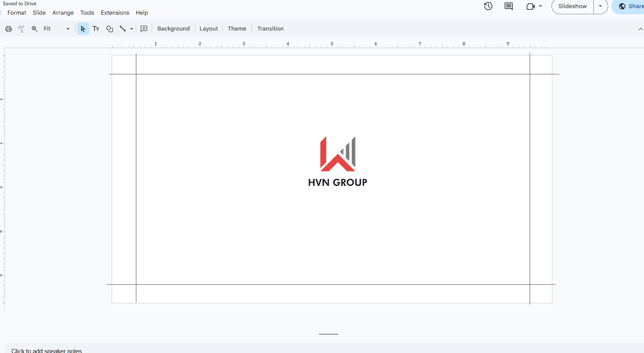Select the Paint format tool
This screenshot has width=644, height=353.
click(x=22, y=29)
